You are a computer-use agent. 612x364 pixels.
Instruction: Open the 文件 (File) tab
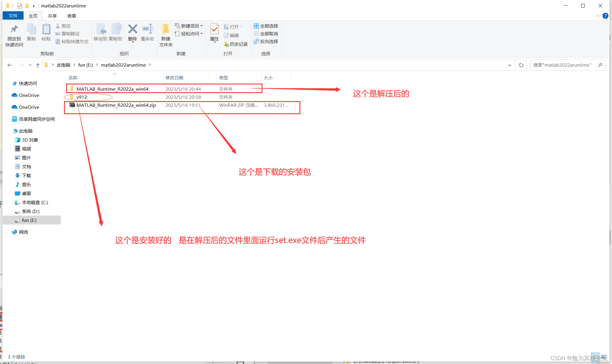[13, 16]
